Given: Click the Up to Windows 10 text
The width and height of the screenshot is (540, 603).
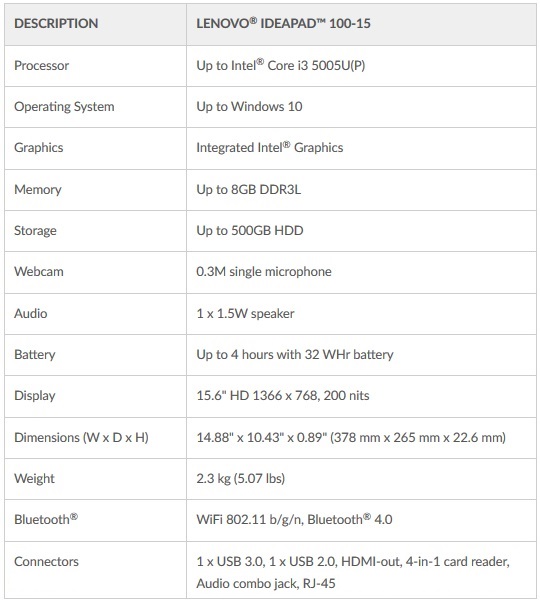Looking at the screenshot, I should click(x=249, y=107).
